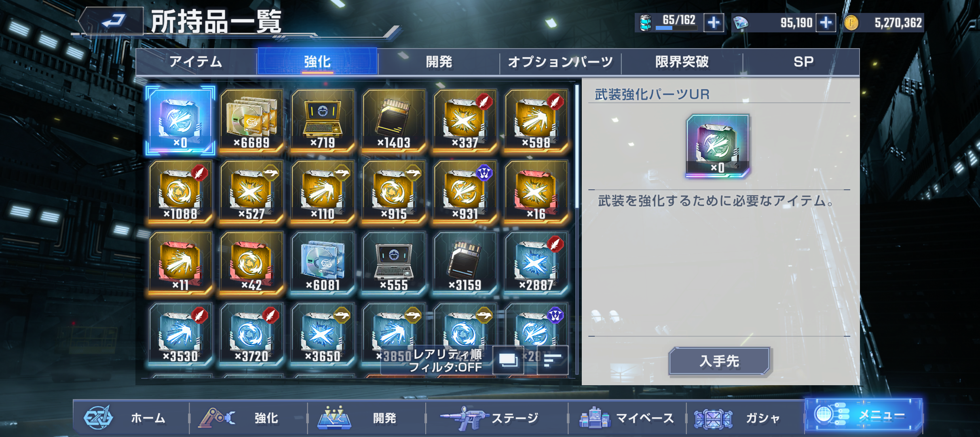Open the 限界突破 tab
Image resolution: width=980 pixels, height=437 pixels.
pyautogui.click(x=682, y=62)
